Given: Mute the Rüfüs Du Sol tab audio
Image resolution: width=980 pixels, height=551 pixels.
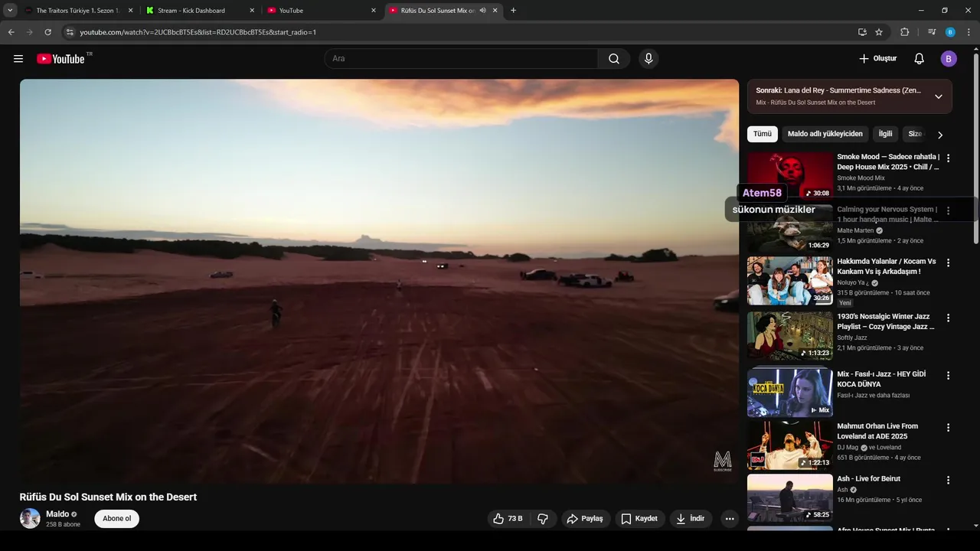Looking at the screenshot, I should coord(483,11).
